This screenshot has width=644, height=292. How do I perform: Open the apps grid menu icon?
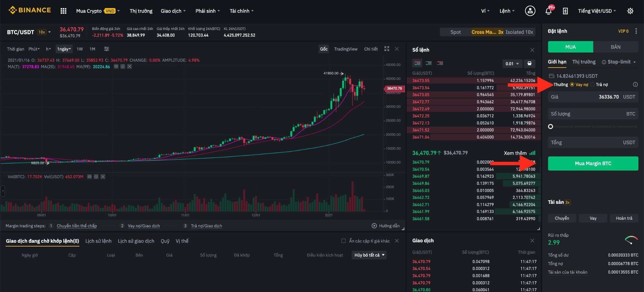click(x=63, y=11)
